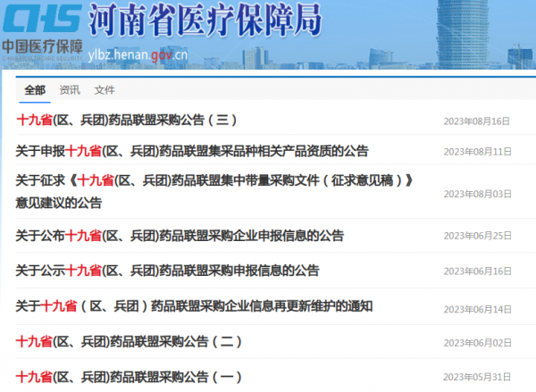This screenshot has height=392, width=536.
Task: Open 关于公示十九省药品联盟采购申报信息的公告
Action: click(x=167, y=270)
